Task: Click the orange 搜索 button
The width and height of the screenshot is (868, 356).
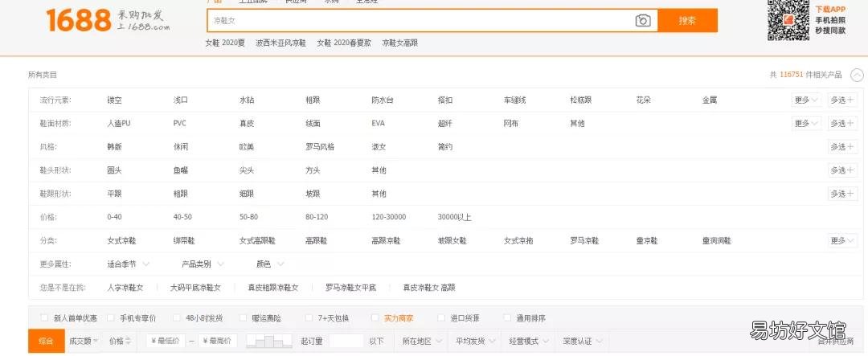Action: (687, 21)
